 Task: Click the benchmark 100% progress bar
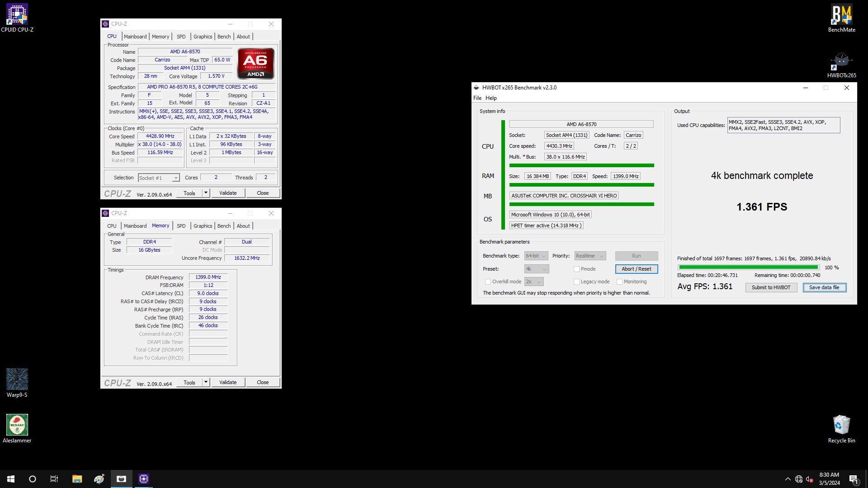coord(748,267)
